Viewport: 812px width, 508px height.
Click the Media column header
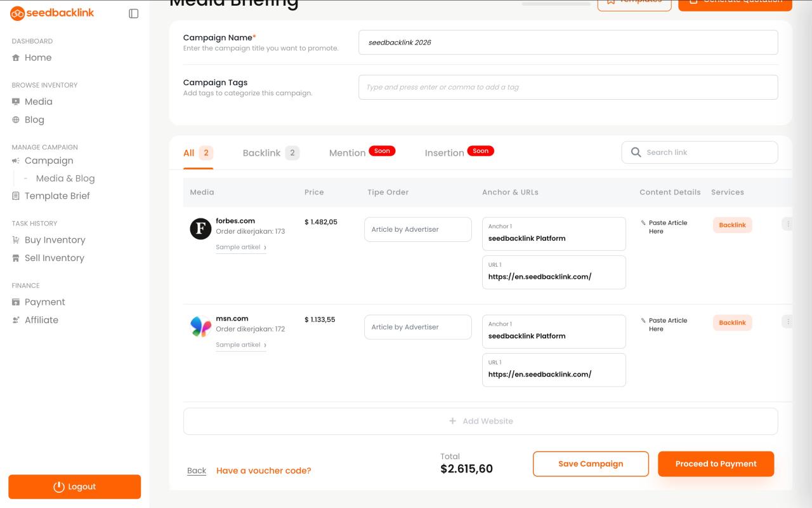coord(202,192)
